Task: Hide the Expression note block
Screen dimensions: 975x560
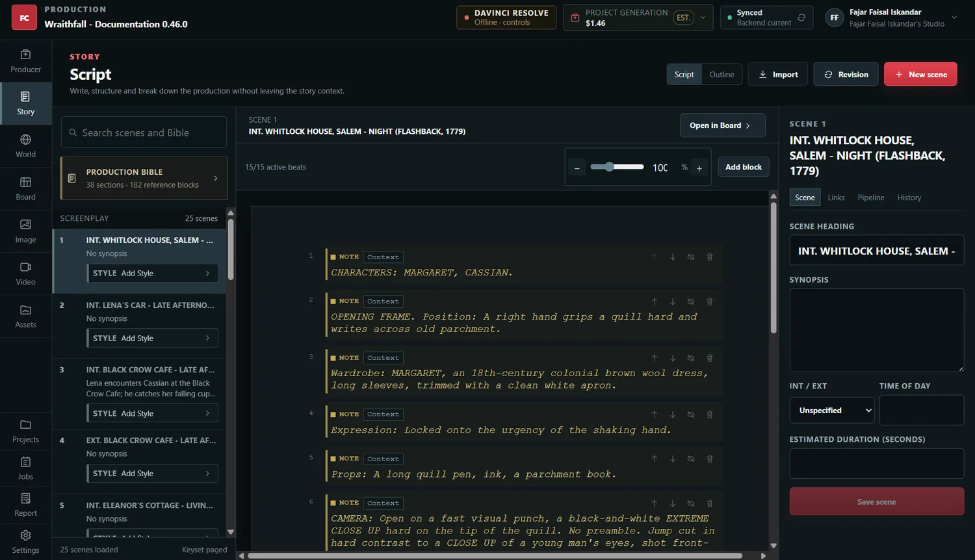Action: 691,414
